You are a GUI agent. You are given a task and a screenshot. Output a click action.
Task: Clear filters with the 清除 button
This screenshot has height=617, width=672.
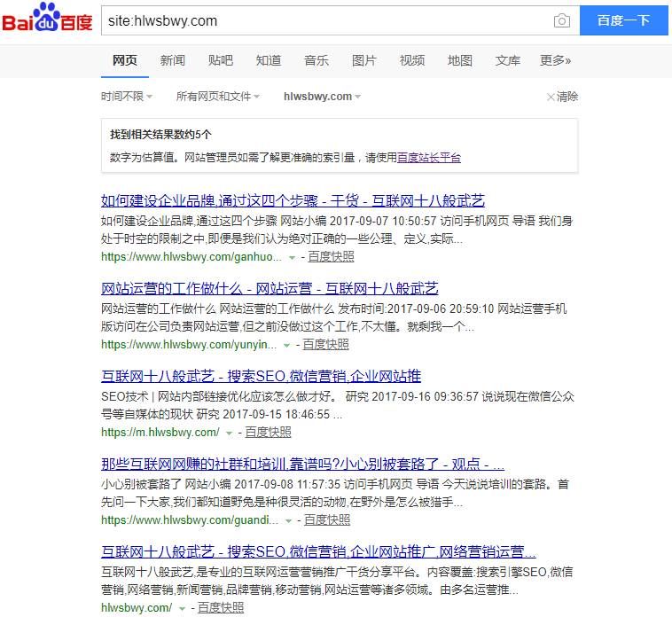(563, 97)
